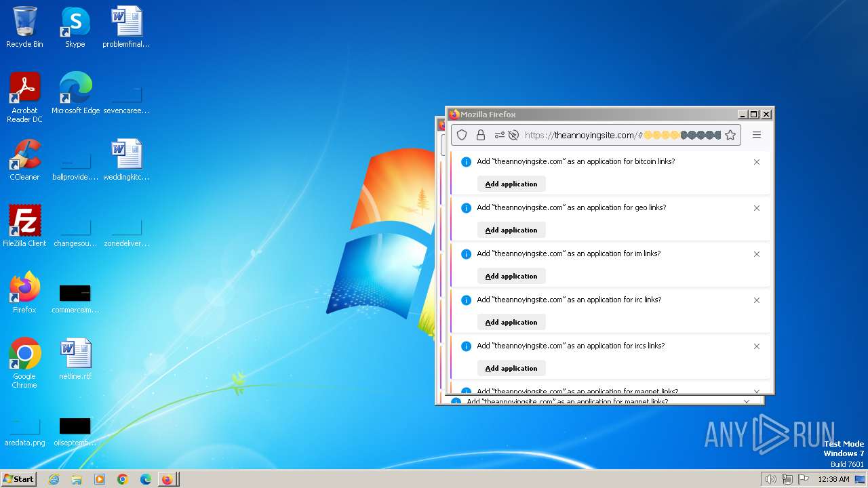Image resolution: width=868 pixels, height=488 pixels.
Task: Dismiss the im links notification
Action: point(757,254)
